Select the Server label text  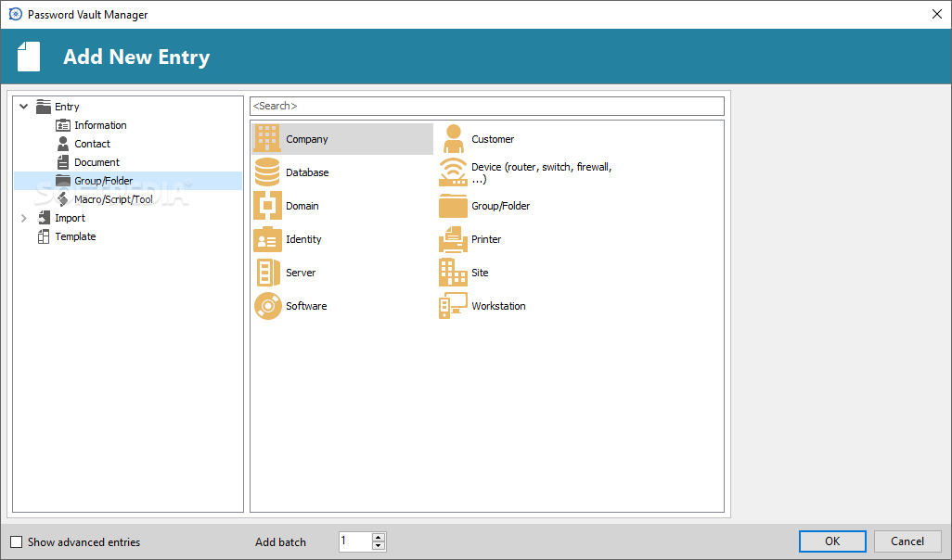click(x=301, y=273)
